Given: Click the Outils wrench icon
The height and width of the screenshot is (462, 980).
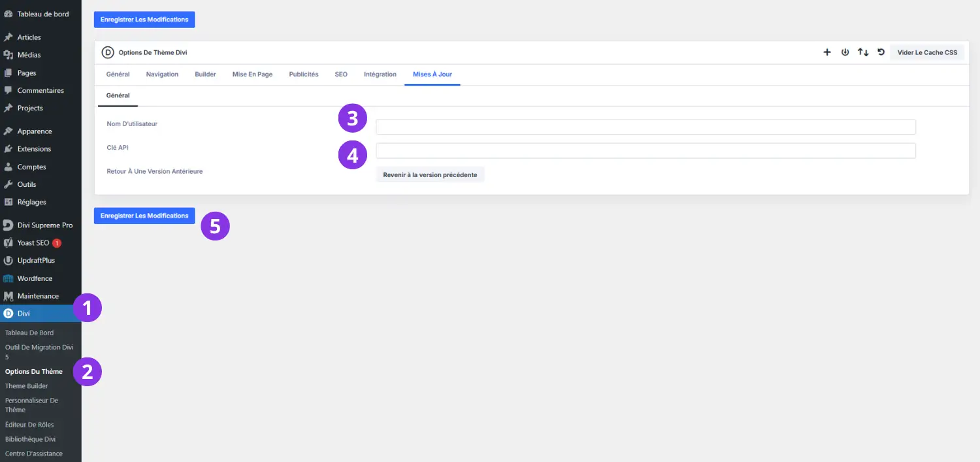Looking at the screenshot, I should coord(8,184).
